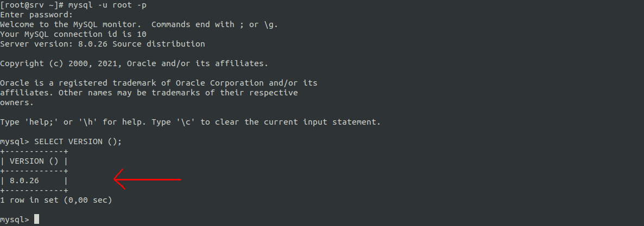Click the 'SELECT VERSION ();' query text
This screenshot has height=226, width=644.
[78, 141]
